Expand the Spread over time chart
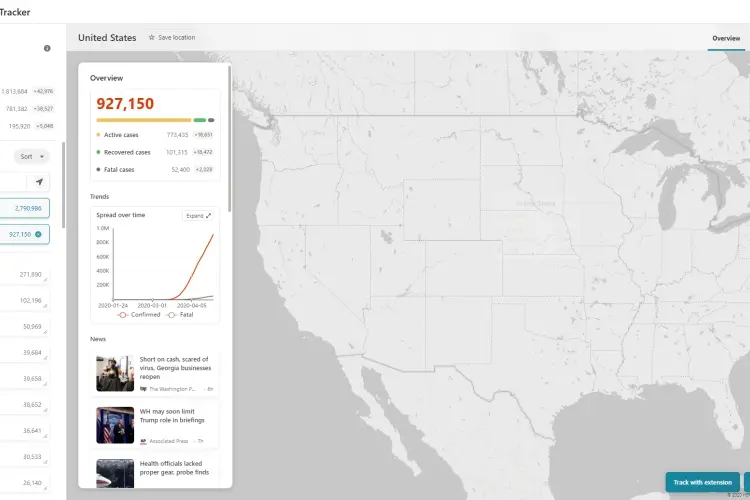Image resolution: width=750 pixels, height=500 pixels. 198,216
